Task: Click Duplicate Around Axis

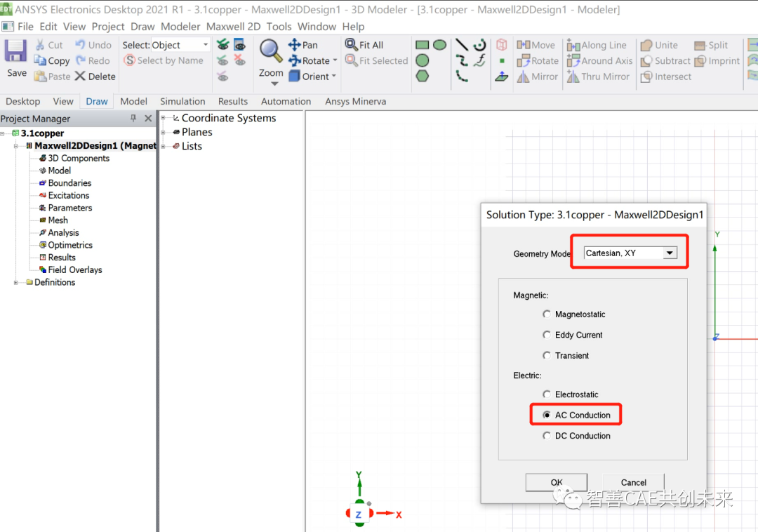Action: pos(599,61)
